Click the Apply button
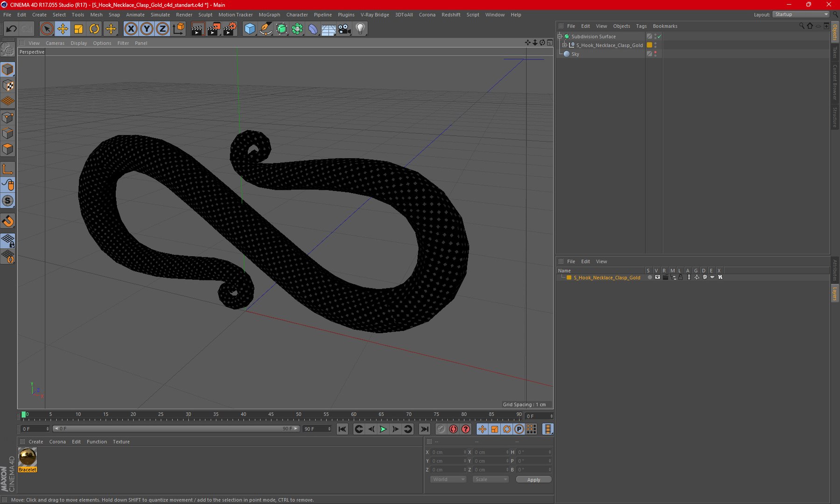The width and height of the screenshot is (840, 504). click(533, 480)
